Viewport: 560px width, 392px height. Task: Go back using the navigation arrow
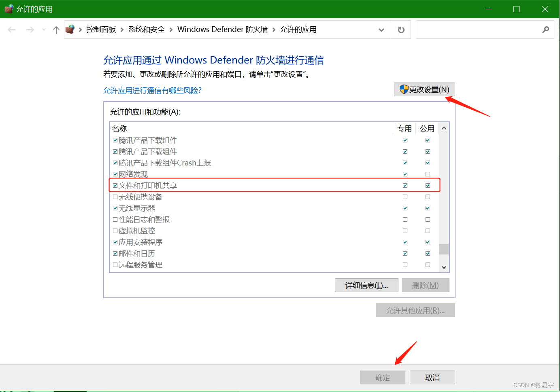pyautogui.click(x=12, y=30)
